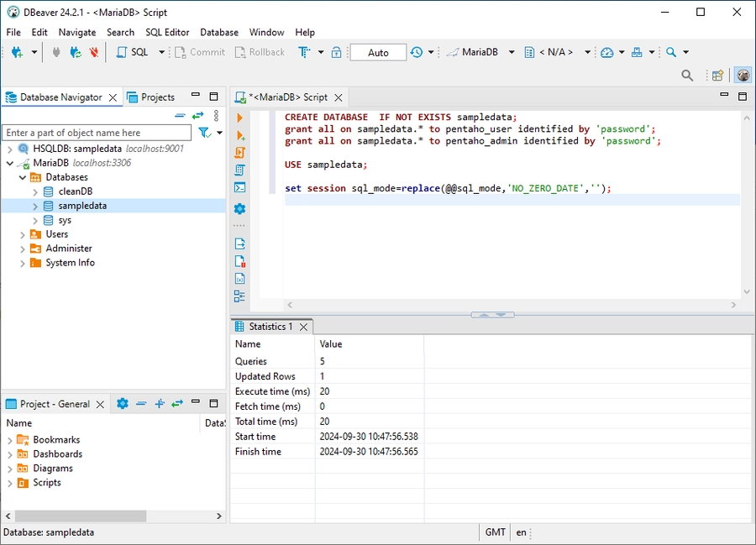
Task: Open the explain execution plan icon
Action: 239,170
